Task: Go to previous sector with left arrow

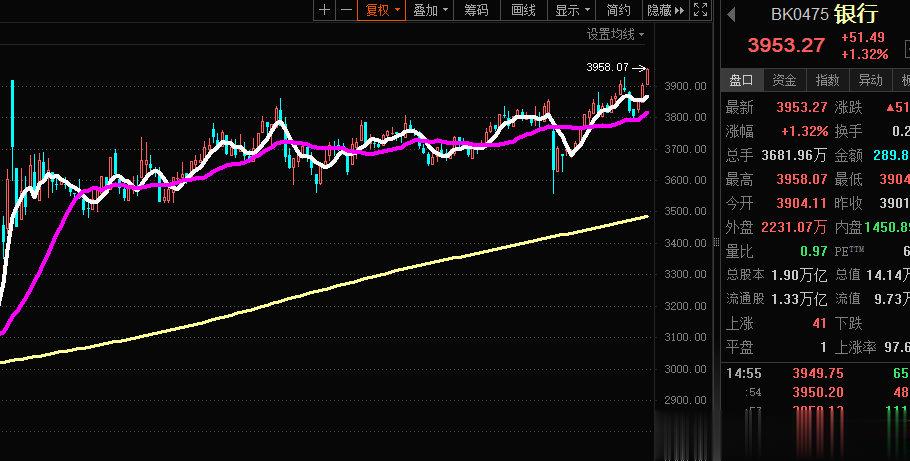Action: [731, 15]
